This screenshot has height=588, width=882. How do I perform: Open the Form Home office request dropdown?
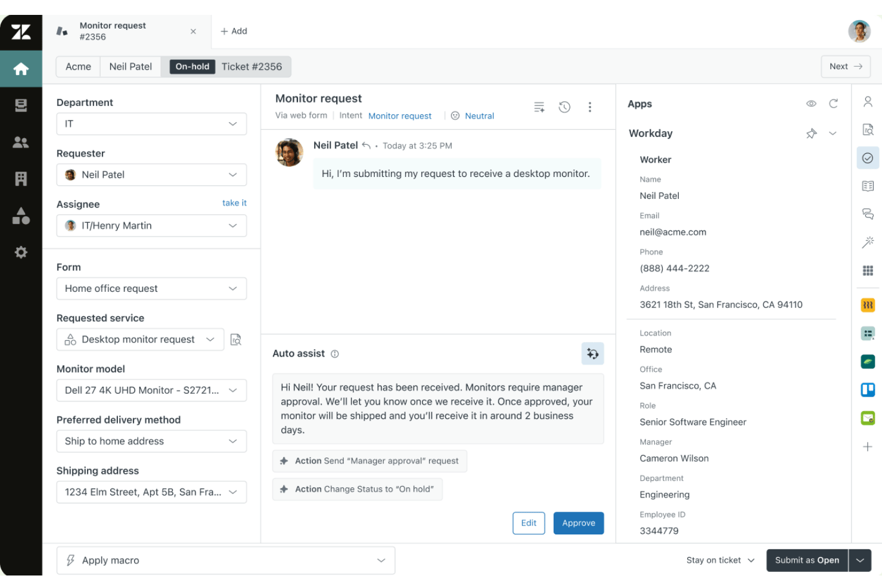pos(151,288)
